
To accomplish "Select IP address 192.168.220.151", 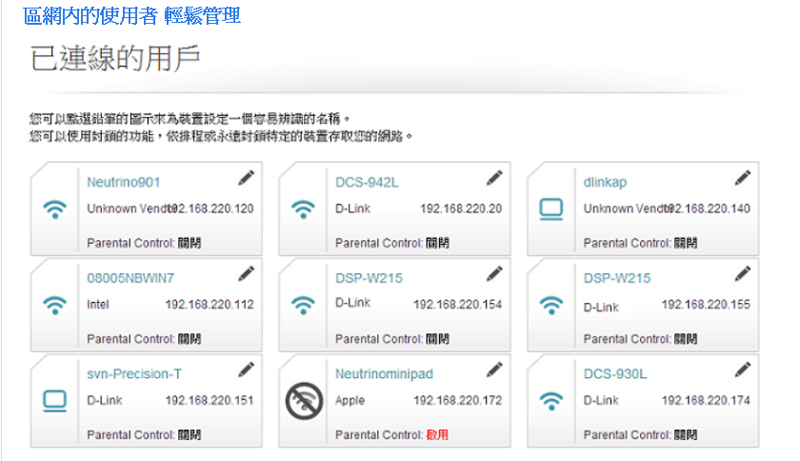I will 210,400.
